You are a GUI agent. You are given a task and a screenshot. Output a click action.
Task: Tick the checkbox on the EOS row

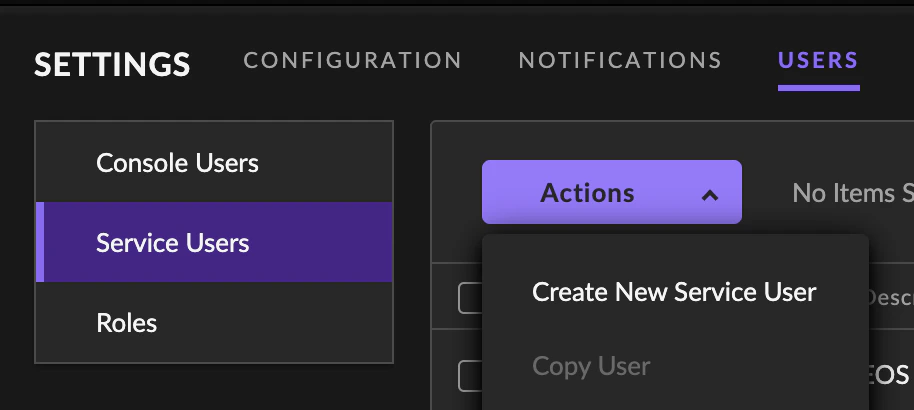tap(470, 376)
